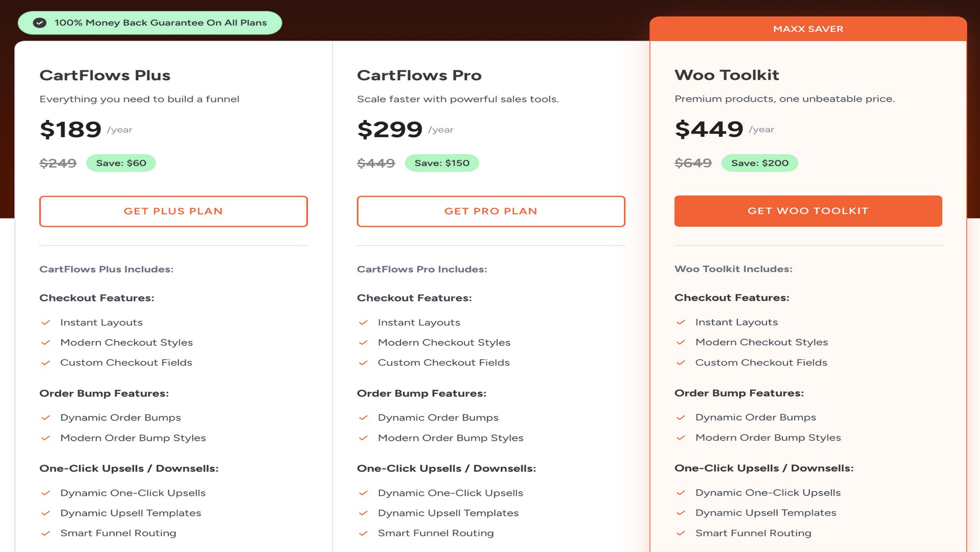Click the checkmark beside Dynamic Upsell Templates in Woo Toolkit
Image resolution: width=980 pixels, height=552 pixels.
[681, 513]
